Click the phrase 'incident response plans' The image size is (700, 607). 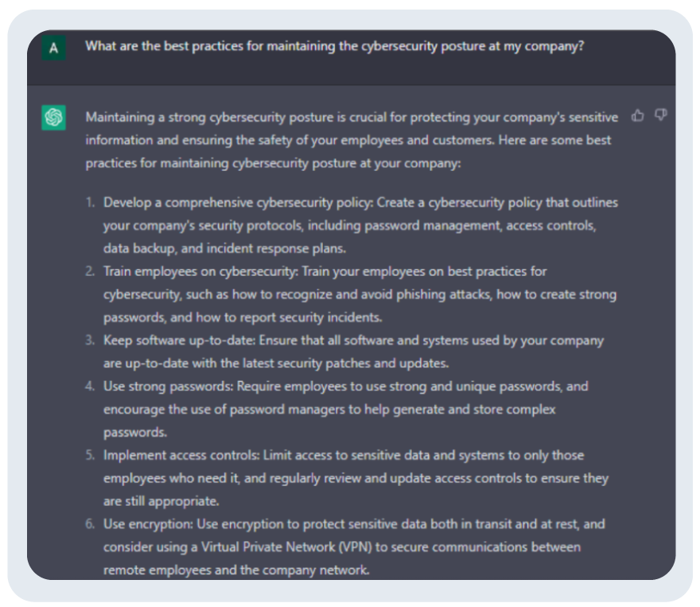pyautogui.click(x=275, y=248)
